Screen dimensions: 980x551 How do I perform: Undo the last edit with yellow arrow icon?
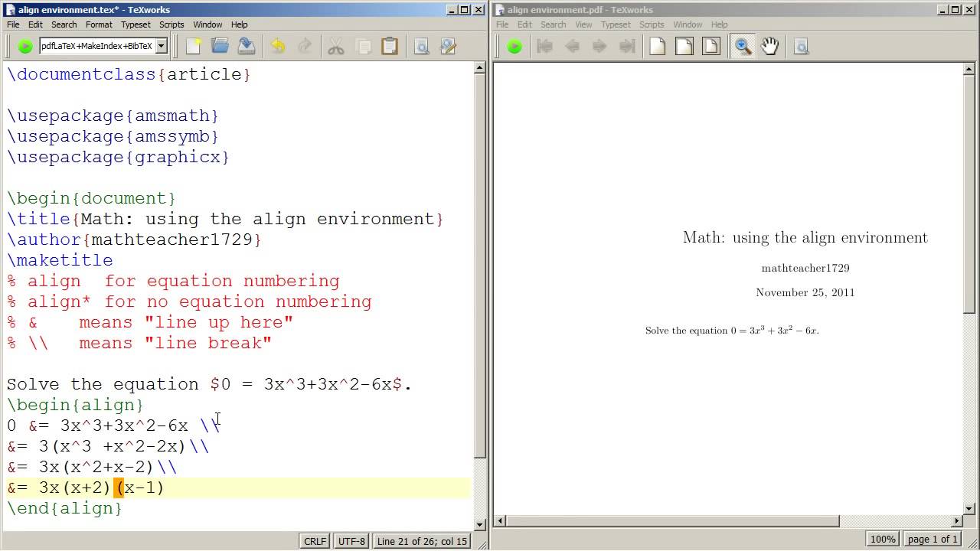(x=278, y=47)
